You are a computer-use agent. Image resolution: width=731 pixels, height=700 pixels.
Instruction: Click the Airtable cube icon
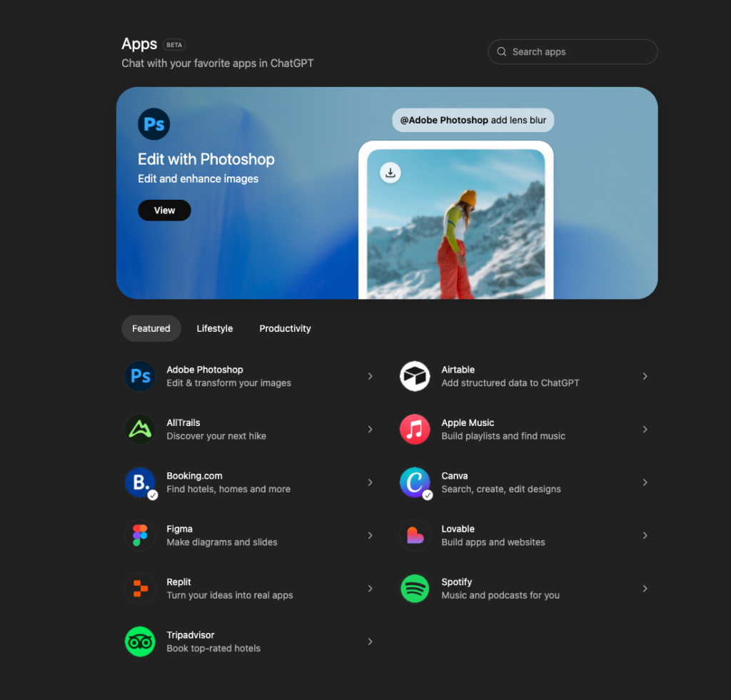click(x=415, y=376)
